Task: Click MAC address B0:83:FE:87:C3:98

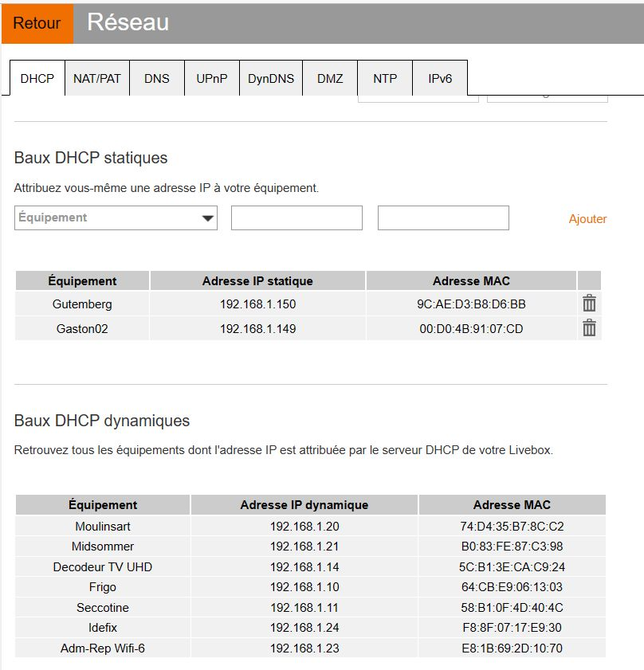Action: (512, 546)
